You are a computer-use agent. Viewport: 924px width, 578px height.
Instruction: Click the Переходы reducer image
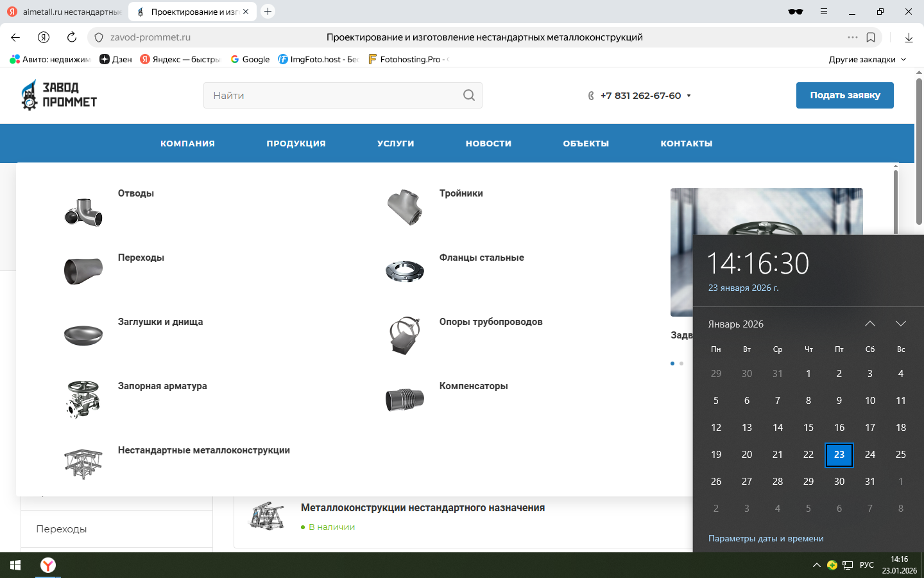pos(83,271)
